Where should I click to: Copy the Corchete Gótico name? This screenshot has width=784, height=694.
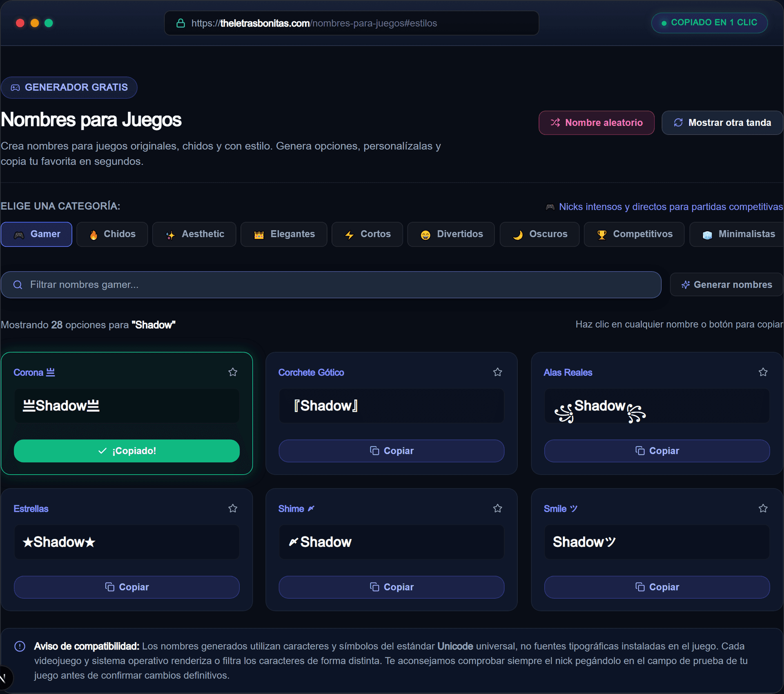(x=392, y=451)
